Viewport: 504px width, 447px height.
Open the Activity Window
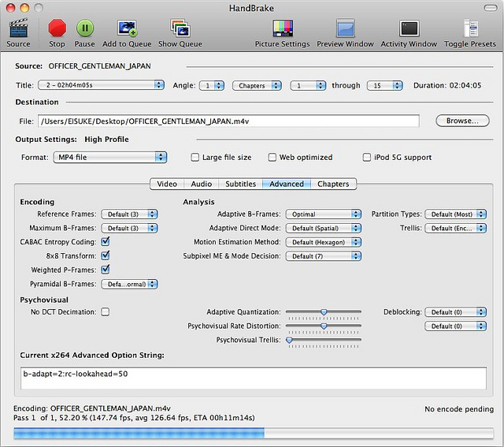click(409, 33)
